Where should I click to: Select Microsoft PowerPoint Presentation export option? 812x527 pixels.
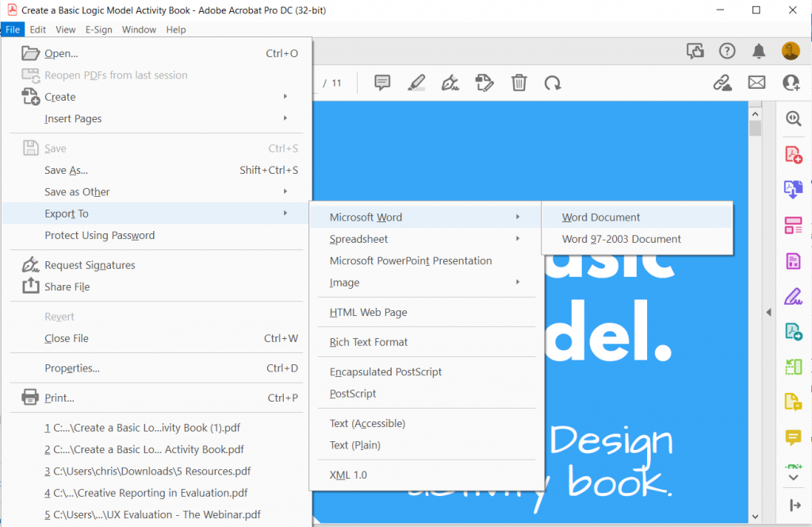pos(411,261)
